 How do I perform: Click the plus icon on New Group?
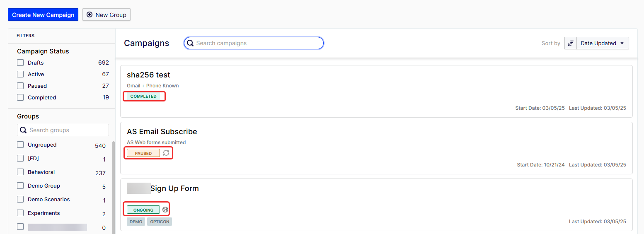pyautogui.click(x=90, y=15)
